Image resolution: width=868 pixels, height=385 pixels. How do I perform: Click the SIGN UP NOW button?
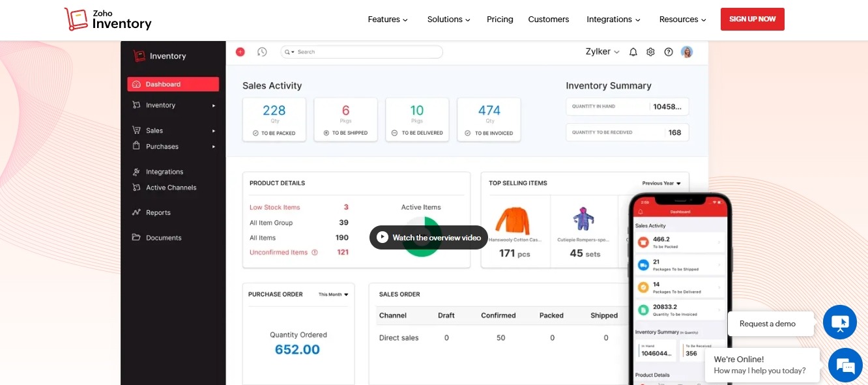[x=753, y=19]
